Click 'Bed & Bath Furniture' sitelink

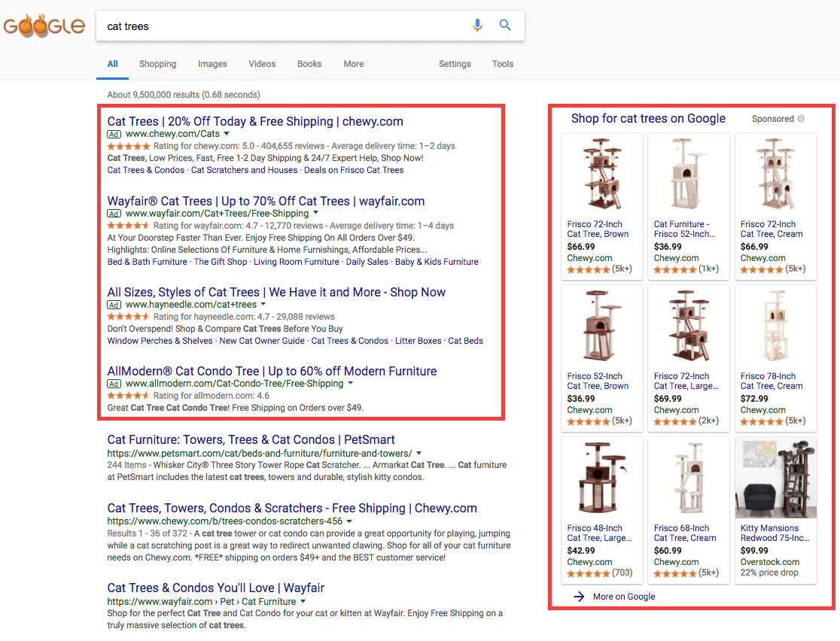click(148, 262)
